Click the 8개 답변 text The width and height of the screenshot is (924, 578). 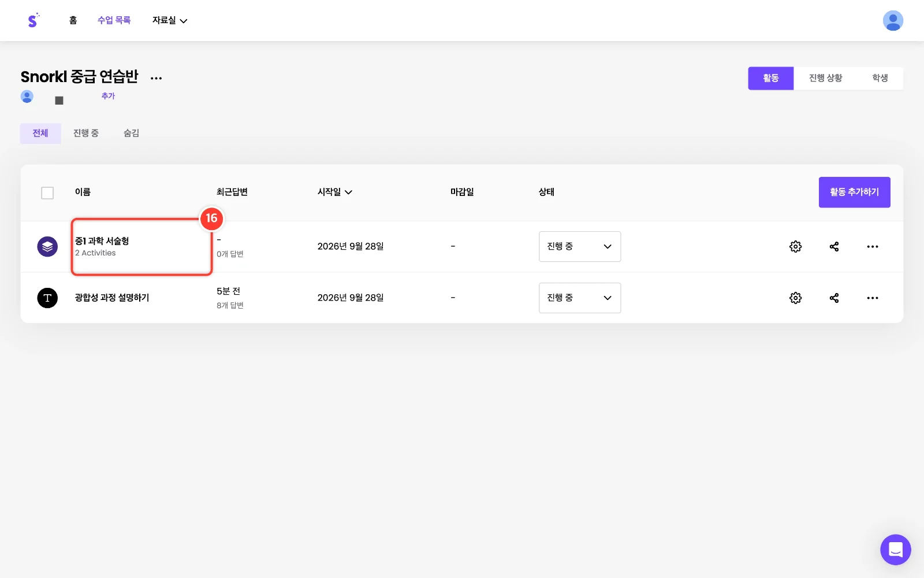click(x=230, y=306)
